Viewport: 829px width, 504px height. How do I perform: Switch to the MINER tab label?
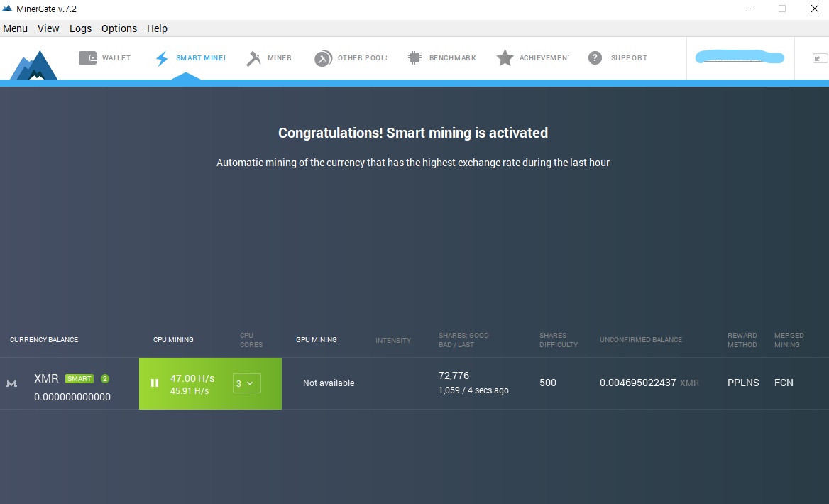[x=280, y=57]
